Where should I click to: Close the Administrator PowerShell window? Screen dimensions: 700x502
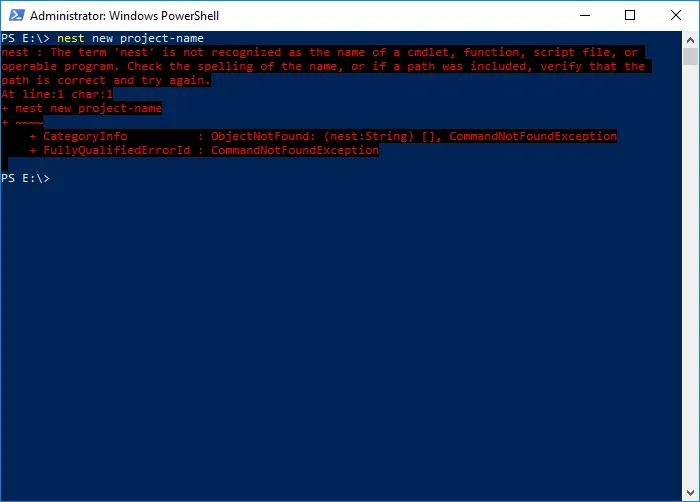[676, 15]
